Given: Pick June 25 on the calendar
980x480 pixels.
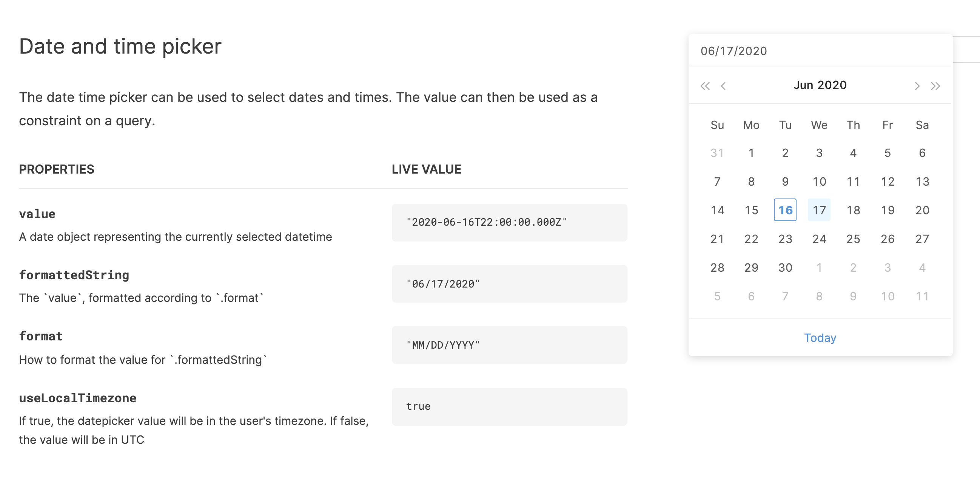Looking at the screenshot, I should point(853,239).
